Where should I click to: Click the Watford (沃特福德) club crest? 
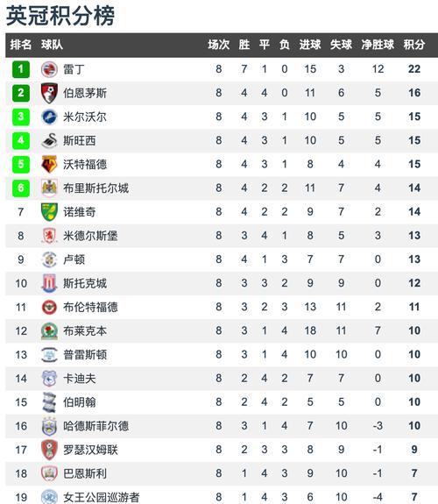coord(49,164)
